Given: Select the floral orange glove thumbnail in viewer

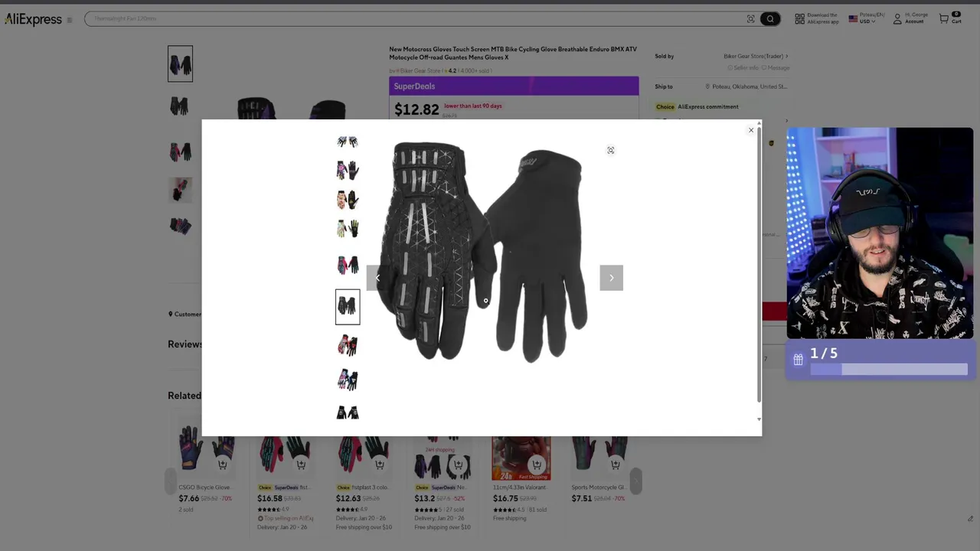Looking at the screenshot, I should [348, 200].
